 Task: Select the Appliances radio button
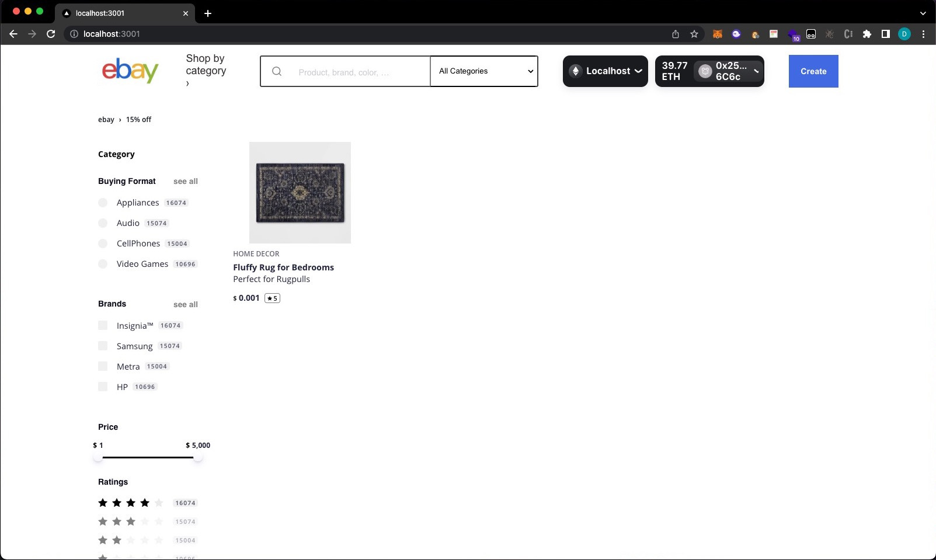103,203
